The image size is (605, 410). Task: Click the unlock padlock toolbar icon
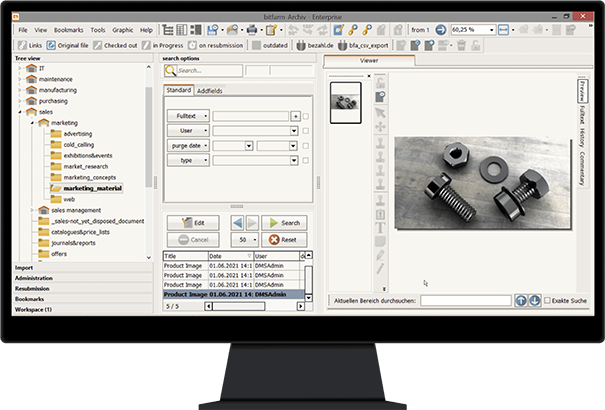click(476, 46)
